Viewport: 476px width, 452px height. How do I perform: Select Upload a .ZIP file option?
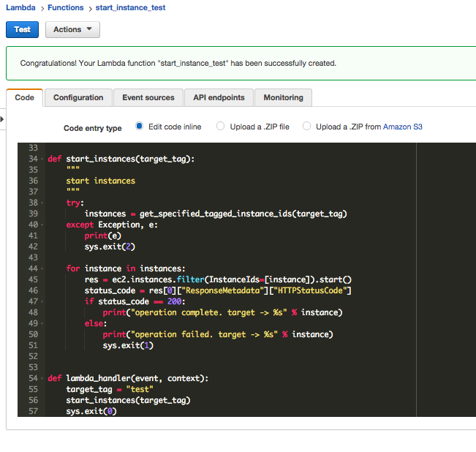(221, 127)
